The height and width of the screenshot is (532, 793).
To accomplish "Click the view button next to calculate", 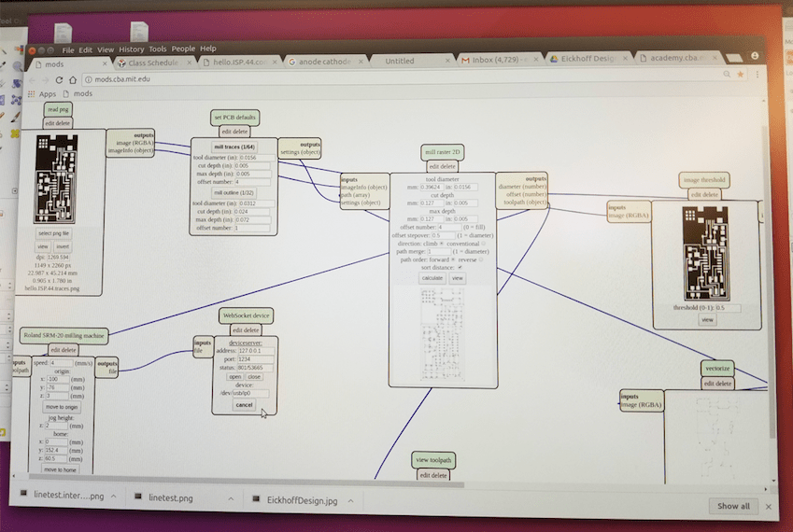I will [x=457, y=278].
